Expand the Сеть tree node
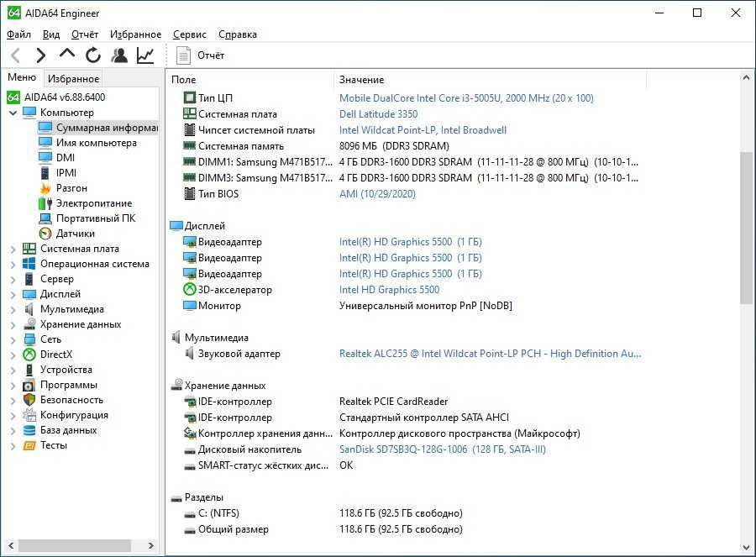Screen dimensions: 756x557 coord(13,340)
